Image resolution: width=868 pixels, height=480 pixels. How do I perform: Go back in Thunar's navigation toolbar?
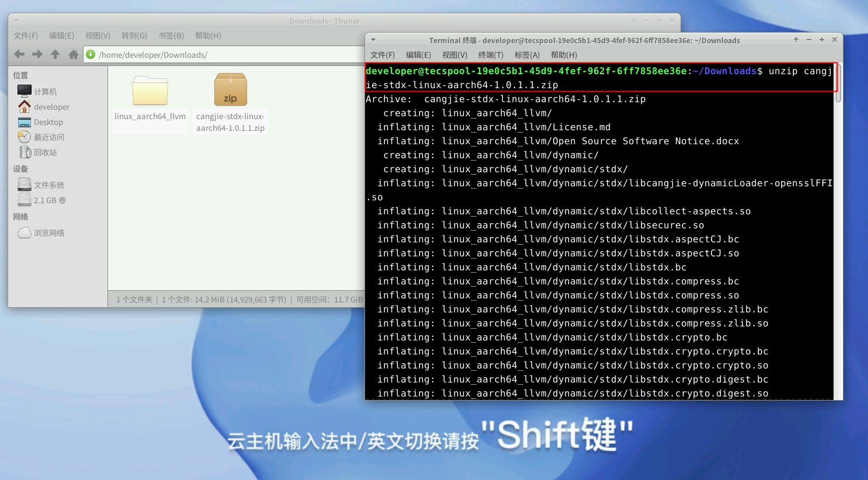click(x=19, y=54)
